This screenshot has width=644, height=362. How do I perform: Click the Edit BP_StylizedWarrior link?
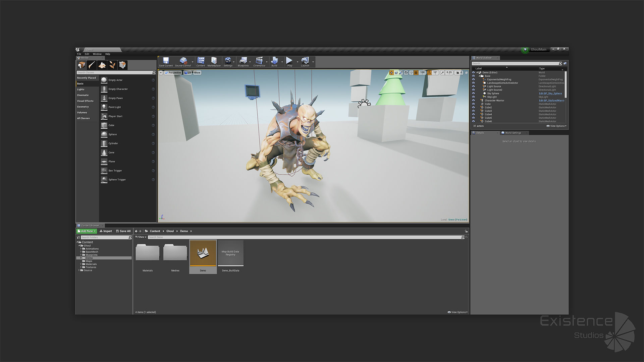point(551,101)
